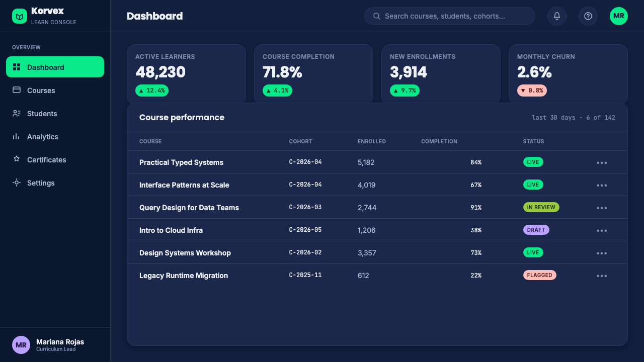Screen dimensions: 644x362
Task: Click the FLAGGED status badge
Action: pyautogui.click(x=539, y=275)
